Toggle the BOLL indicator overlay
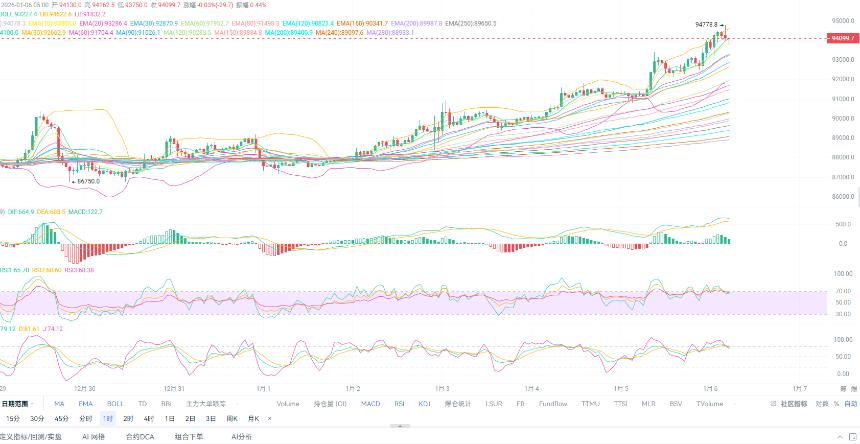Image resolution: width=860 pixels, height=444 pixels. [x=116, y=404]
